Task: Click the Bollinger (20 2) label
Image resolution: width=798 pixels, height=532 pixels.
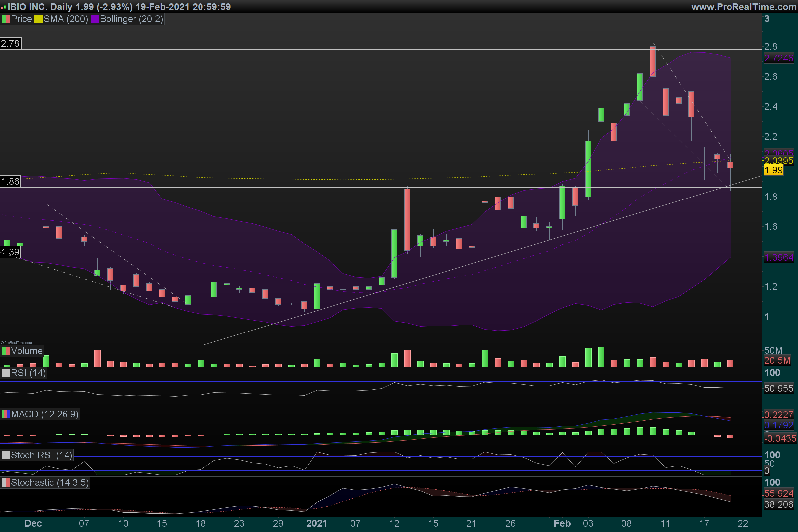Action: tap(131, 19)
